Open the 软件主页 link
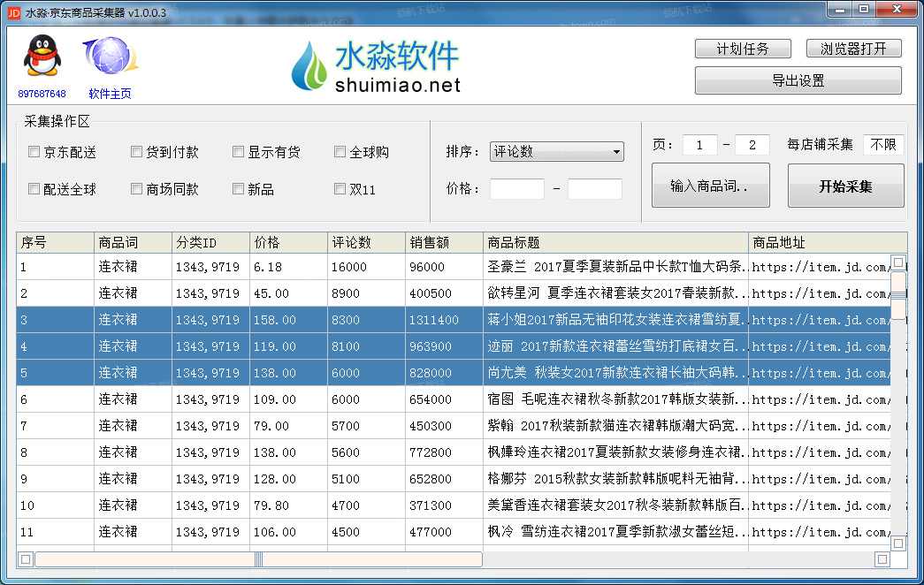The width and height of the screenshot is (924, 585). pyautogui.click(x=111, y=94)
